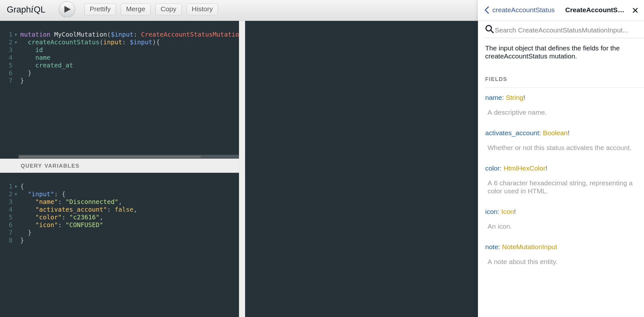The height and width of the screenshot is (317, 644).
Task: Collapse the "input" object in variables line 2
Action: (16, 194)
